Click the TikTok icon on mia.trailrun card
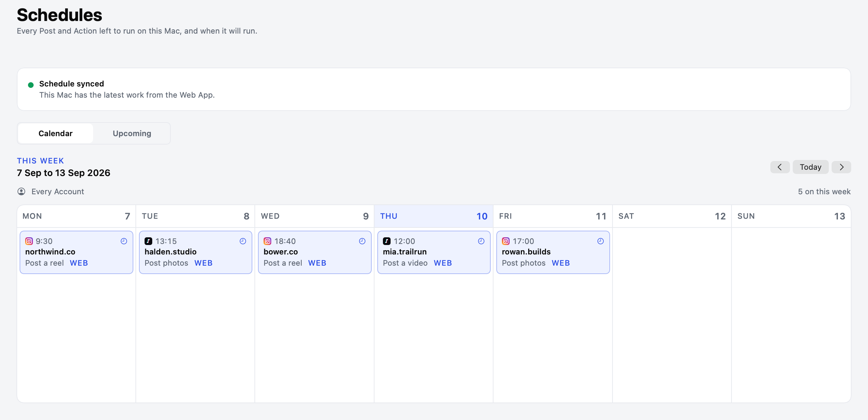868x420 pixels. pyautogui.click(x=387, y=241)
